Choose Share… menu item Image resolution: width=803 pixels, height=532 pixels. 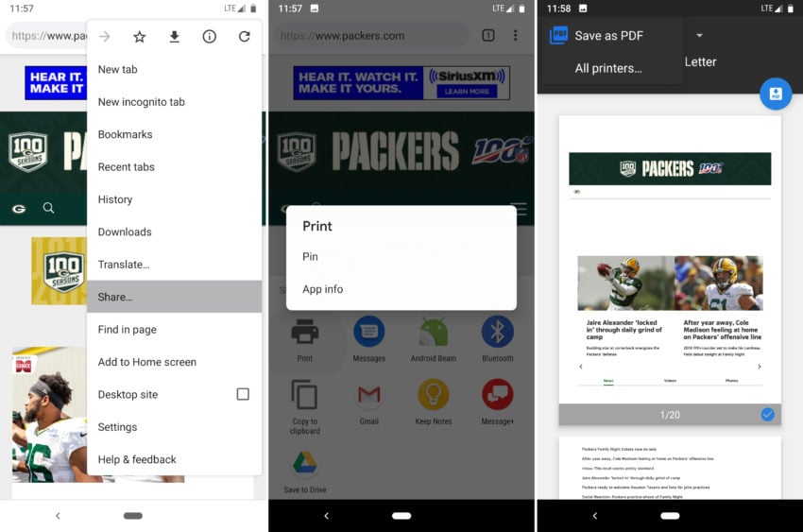174,297
